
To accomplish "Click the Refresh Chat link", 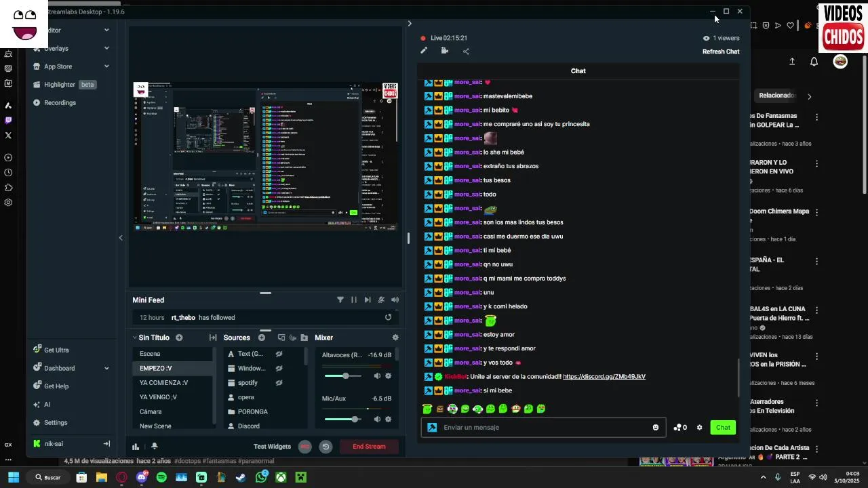I will coord(721,52).
